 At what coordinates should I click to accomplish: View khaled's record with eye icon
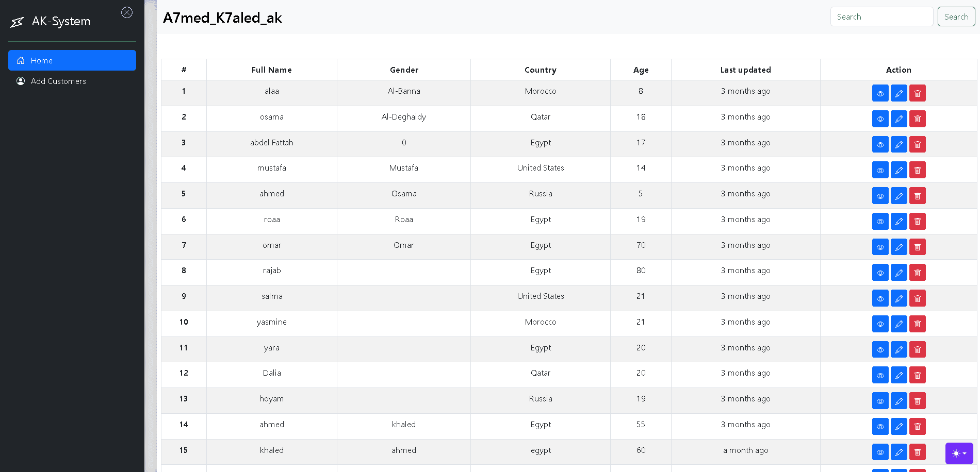pyautogui.click(x=880, y=452)
